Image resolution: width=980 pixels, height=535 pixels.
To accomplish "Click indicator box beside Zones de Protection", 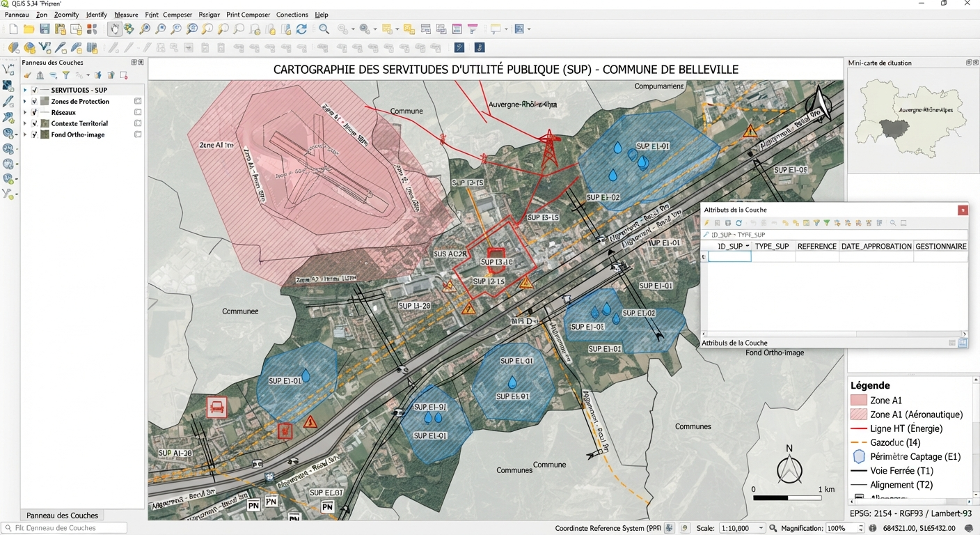I will coord(138,101).
